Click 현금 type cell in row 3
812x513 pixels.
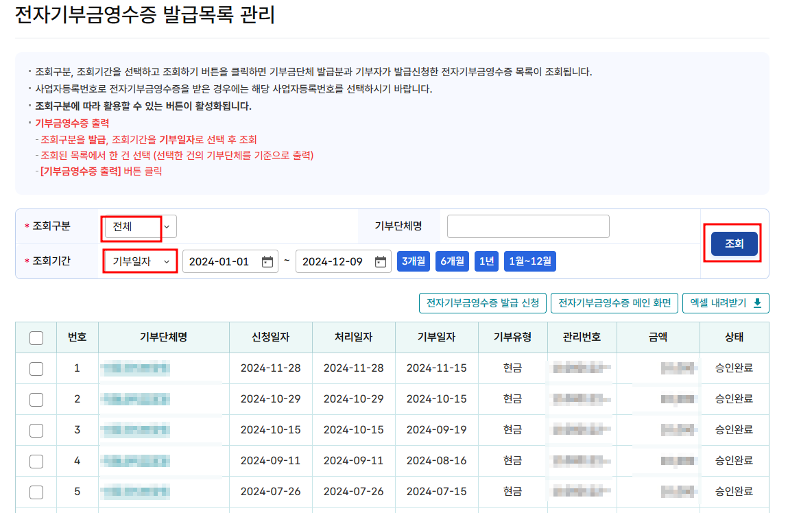(x=513, y=429)
